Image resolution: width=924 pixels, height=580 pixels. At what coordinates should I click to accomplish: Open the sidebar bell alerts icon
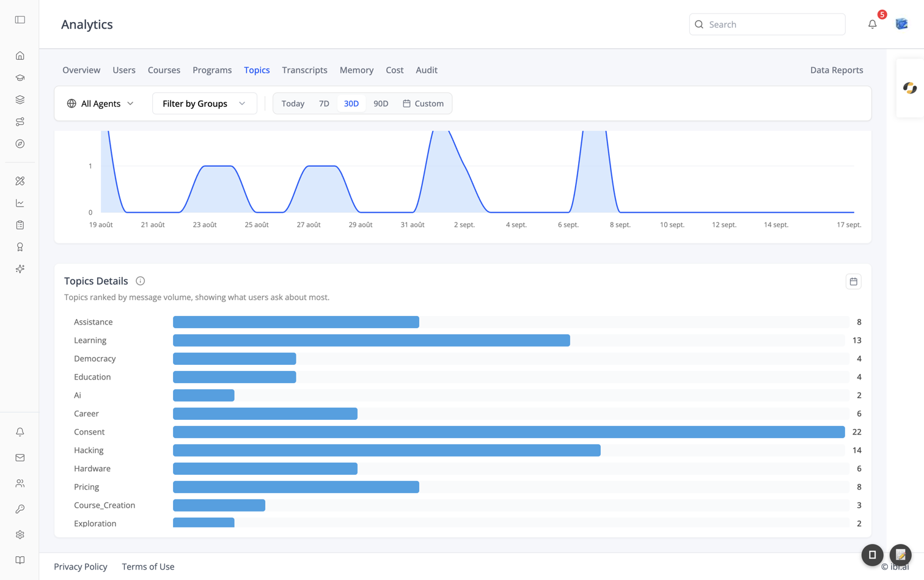[20, 432]
